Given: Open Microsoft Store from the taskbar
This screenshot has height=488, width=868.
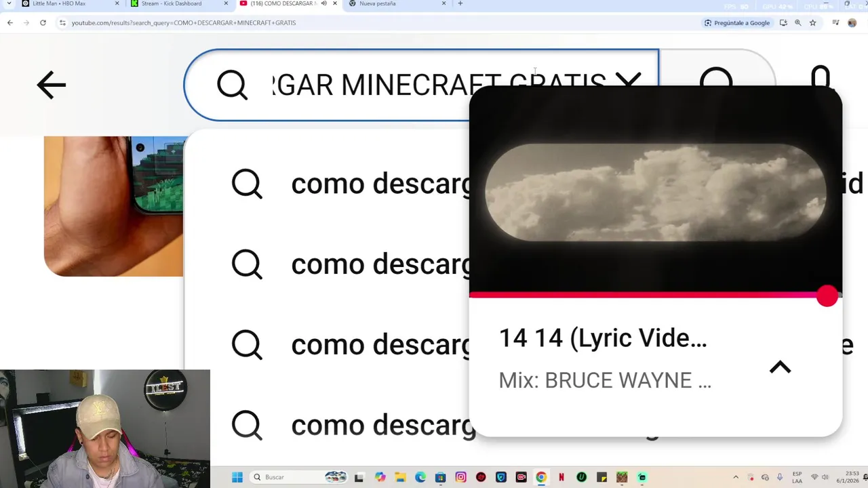Looking at the screenshot, I should [x=441, y=477].
